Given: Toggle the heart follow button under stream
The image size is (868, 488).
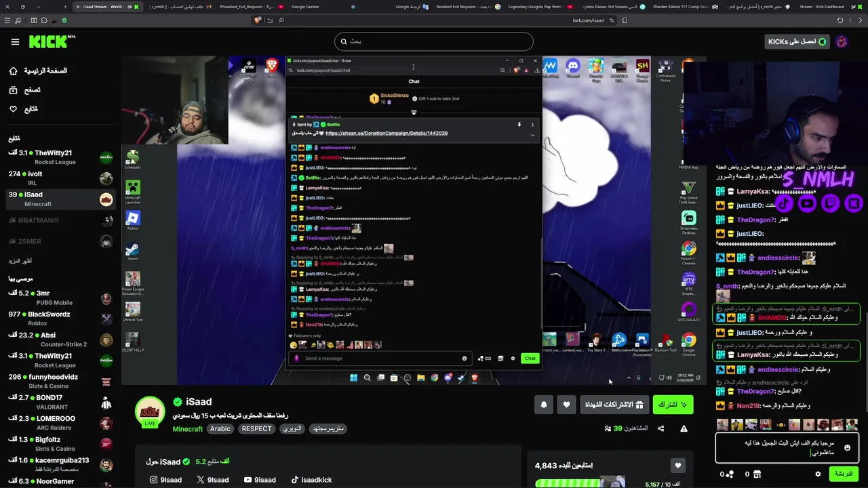Looking at the screenshot, I should pos(567,405).
